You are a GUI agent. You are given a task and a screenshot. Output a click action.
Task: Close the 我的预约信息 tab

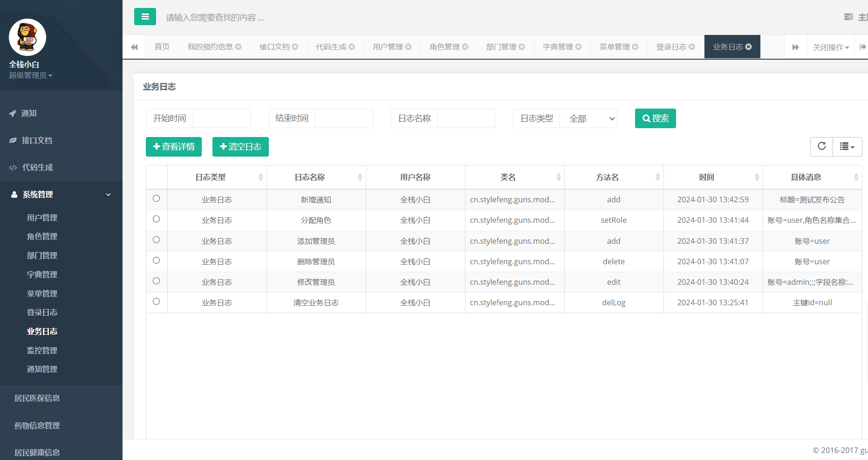239,47
